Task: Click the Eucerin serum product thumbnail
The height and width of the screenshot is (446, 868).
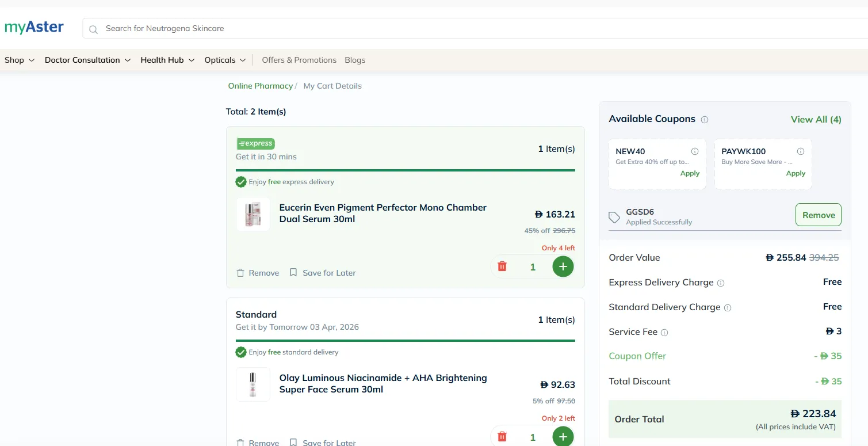Action: (253, 214)
